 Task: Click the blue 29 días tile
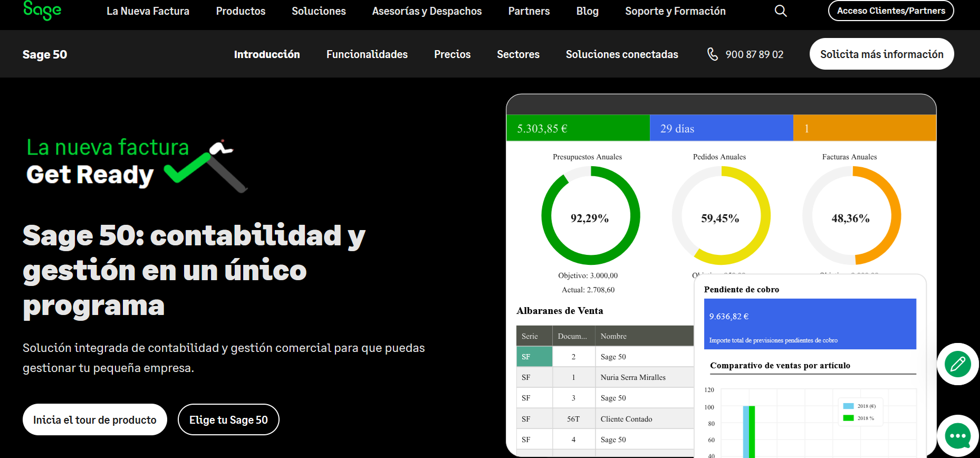[x=722, y=128]
